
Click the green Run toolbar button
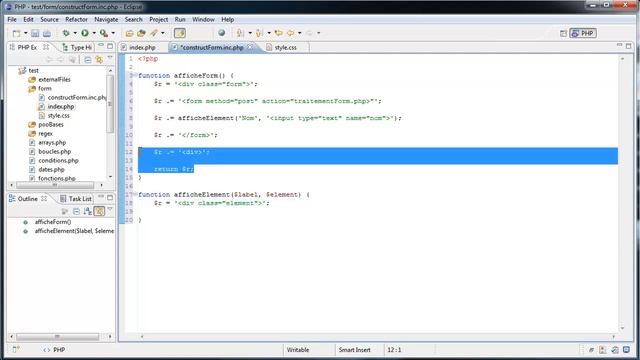(85, 33)
